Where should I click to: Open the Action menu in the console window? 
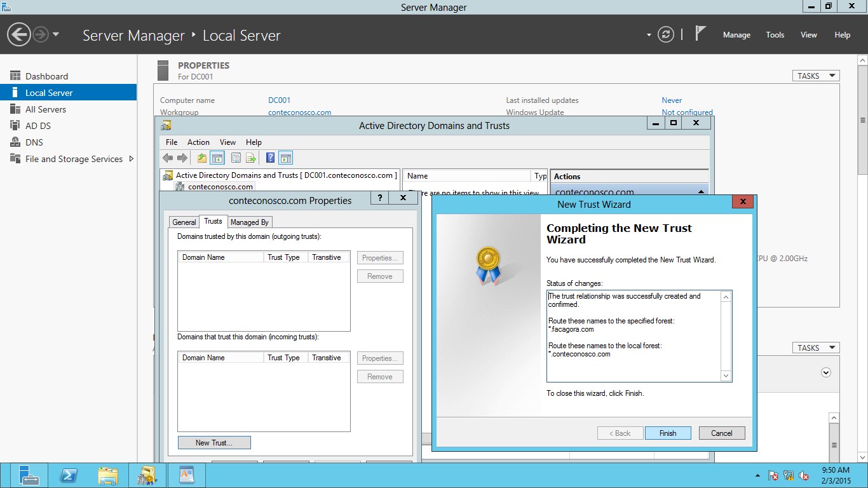tap(198, 142)
